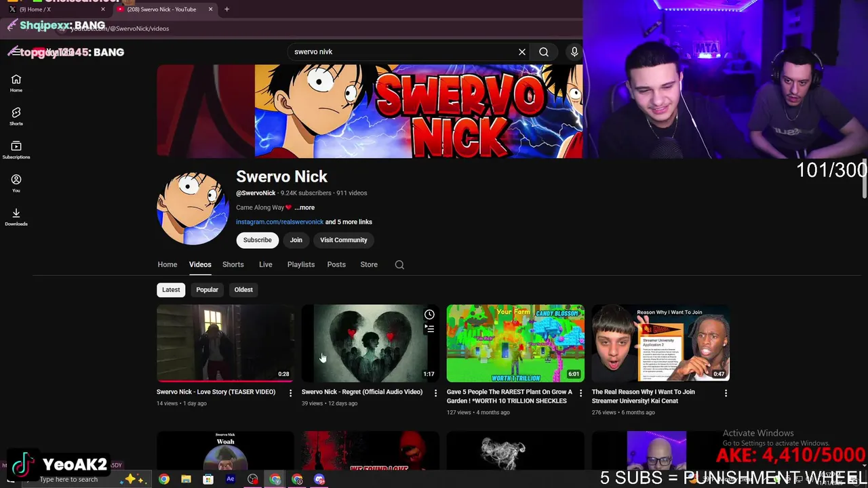
Task: Switch to channel Home tab
Action: (x=167, y=264)
